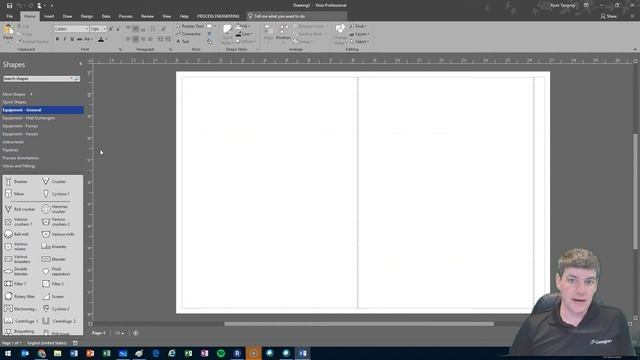This screenshot has width=640, height=360.
Task: Open the Windows Start menu
Action: (8, 353)
